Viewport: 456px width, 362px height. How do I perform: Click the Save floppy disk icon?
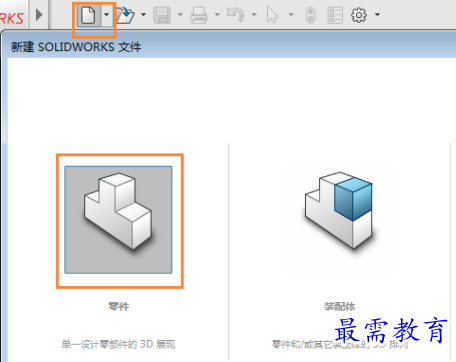coord(162,15)
